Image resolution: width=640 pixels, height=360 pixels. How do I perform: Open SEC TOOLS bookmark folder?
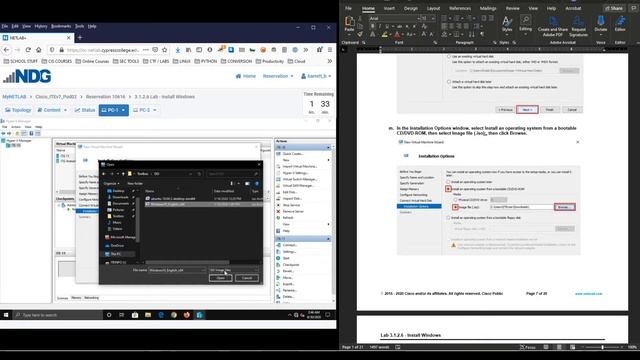pyautogui.click(x=126, y=61)
